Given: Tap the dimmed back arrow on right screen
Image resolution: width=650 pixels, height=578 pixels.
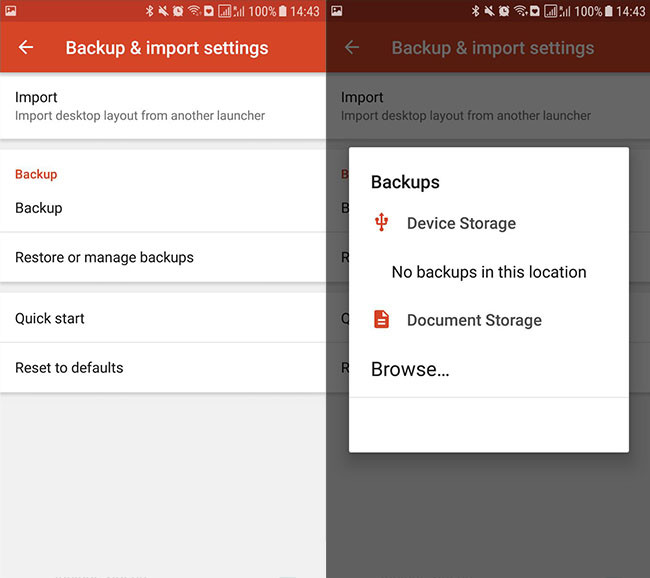Looking at the screenshot, I should point(352,47).
